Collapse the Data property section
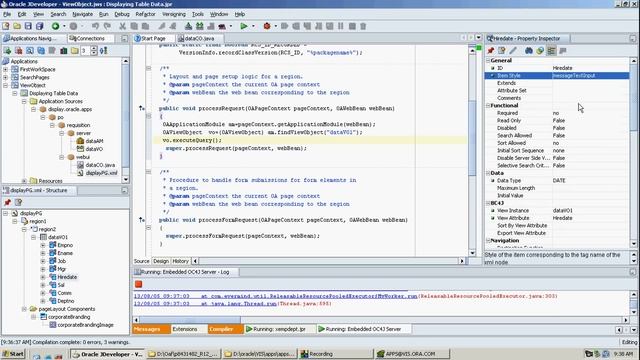The height and width of the screenshot is (360, 640). point(488,173)
